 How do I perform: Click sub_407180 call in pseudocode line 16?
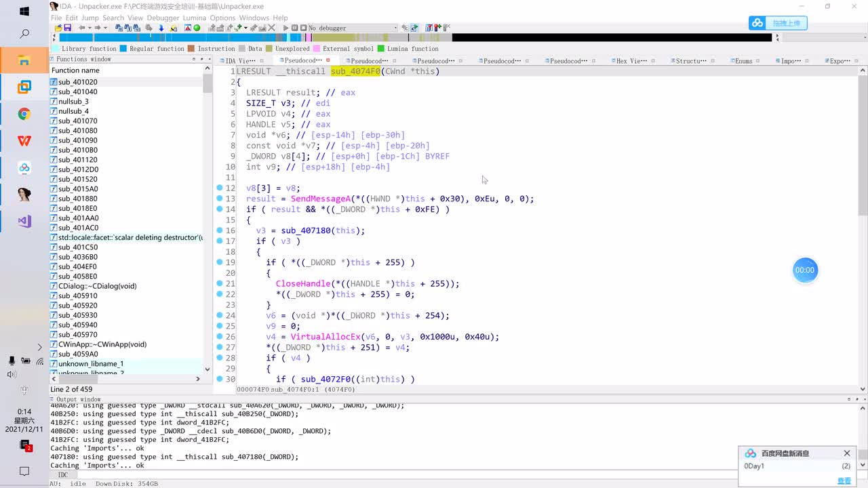(306, 230)
